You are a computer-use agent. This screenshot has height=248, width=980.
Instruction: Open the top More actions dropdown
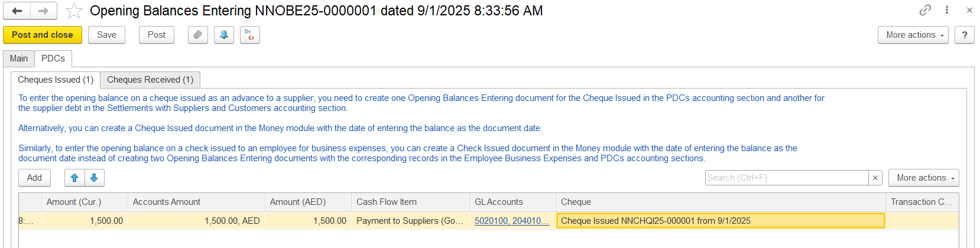click(913, 35)
